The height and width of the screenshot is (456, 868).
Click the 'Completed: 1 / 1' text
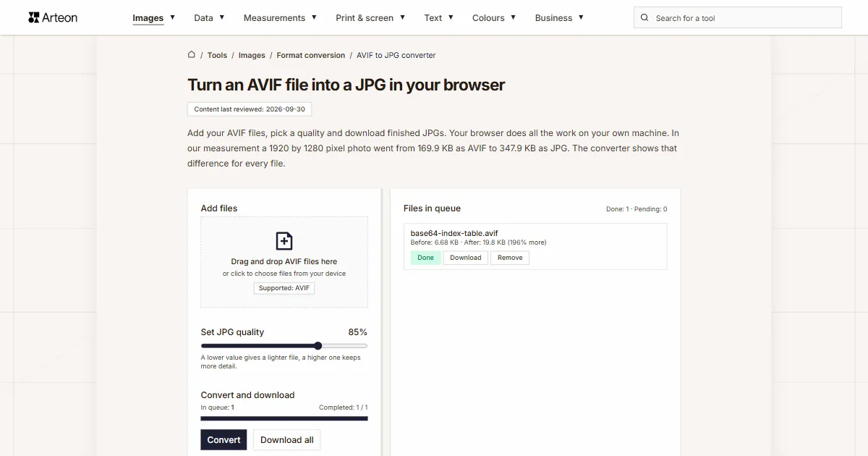point(344,408)
